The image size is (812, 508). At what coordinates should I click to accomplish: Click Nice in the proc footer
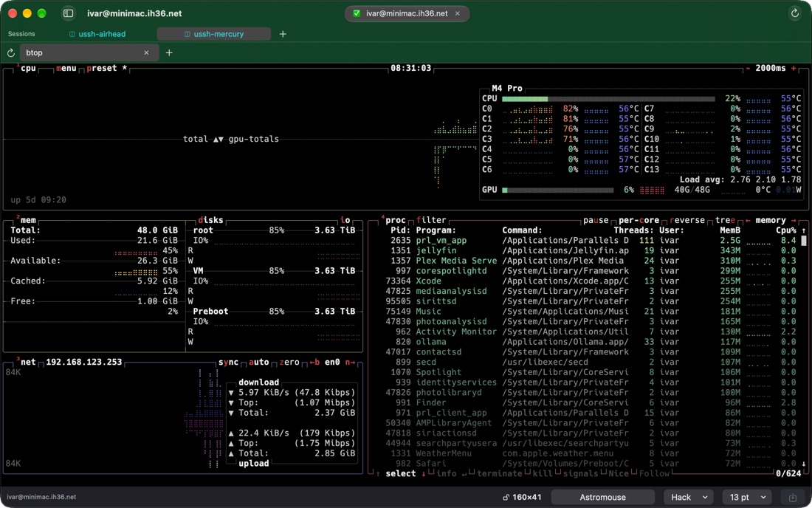(619, 474)
